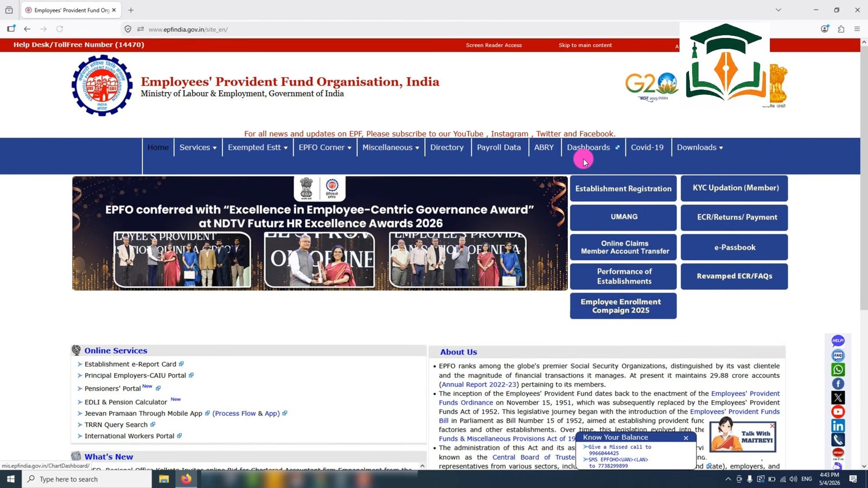This screenshot has width=868, height=488.
Task: Open the X (Twitter) sidebar icon
Action: [838, 398]
